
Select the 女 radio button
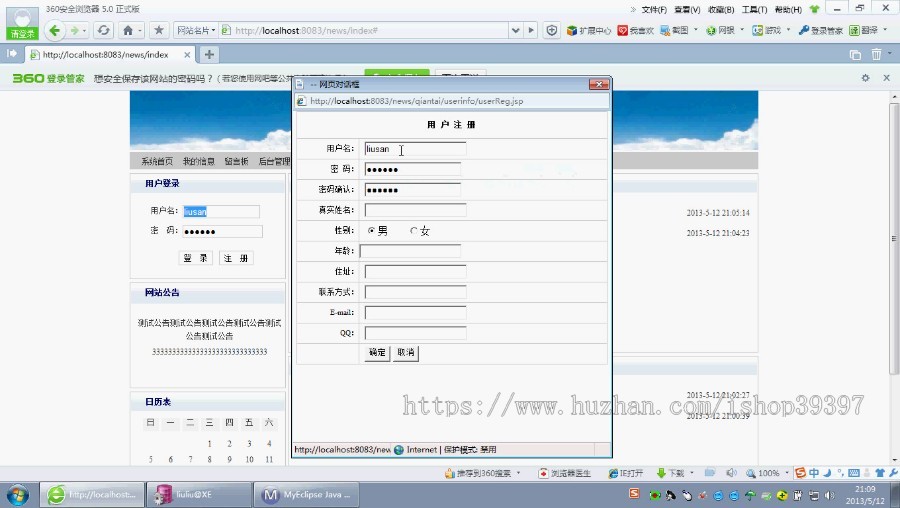pyautogui.click(x=414, y=231)
